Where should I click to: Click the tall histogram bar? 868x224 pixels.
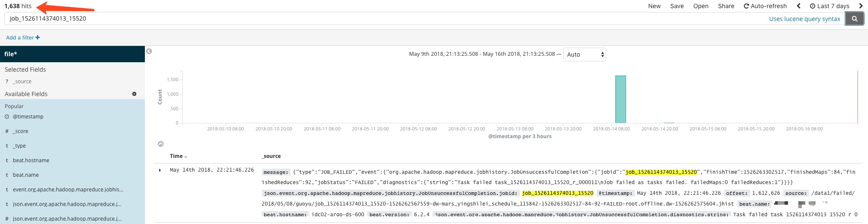point(620,100)
